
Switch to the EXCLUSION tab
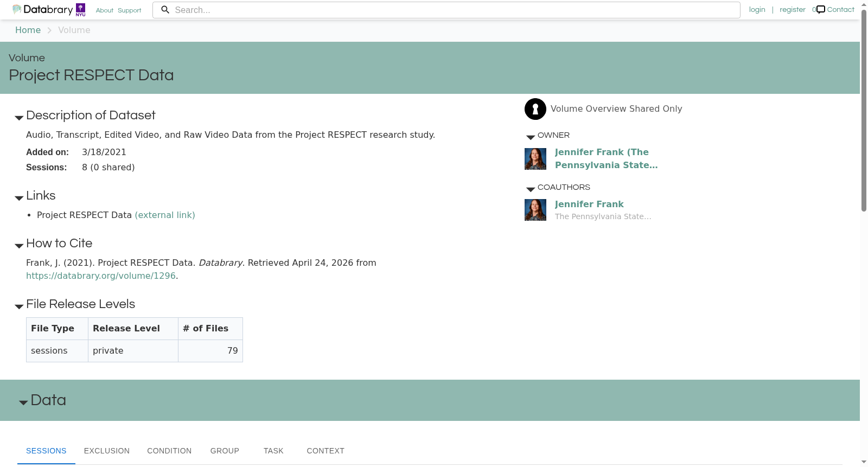[x=107, y=451]
